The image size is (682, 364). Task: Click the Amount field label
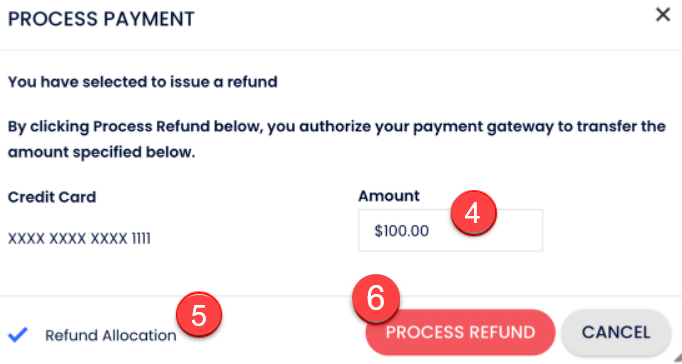click(389, 196)
